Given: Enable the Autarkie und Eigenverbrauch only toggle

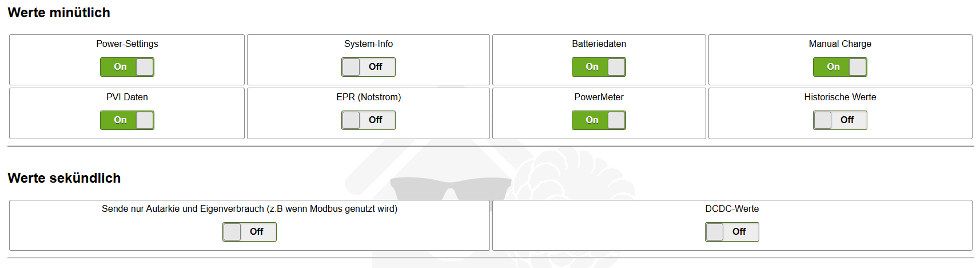Looking at the screenshot, I should coord(249,232).
